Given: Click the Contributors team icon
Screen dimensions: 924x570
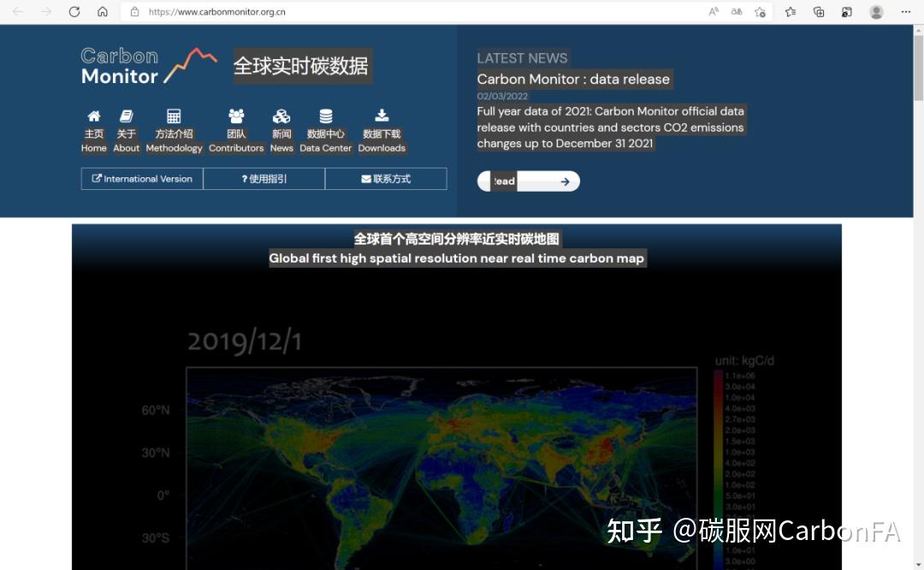Looking at the screenshot, I should (236, 116).
